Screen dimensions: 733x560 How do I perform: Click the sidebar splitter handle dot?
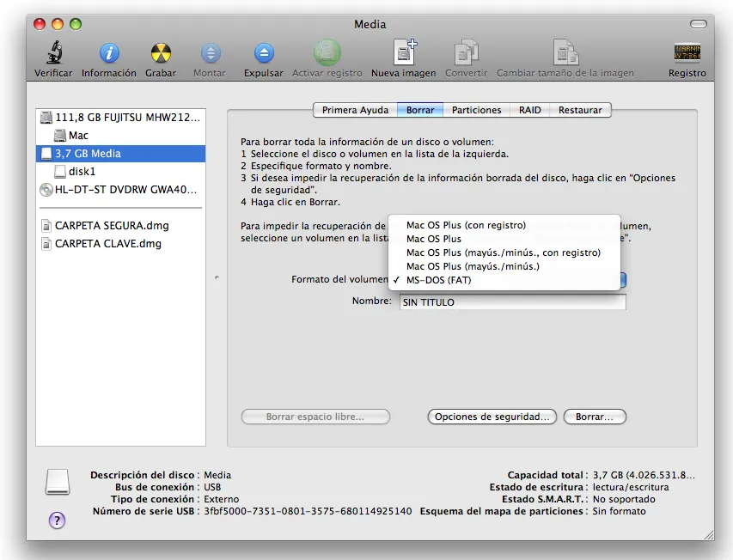click(217, 278)
